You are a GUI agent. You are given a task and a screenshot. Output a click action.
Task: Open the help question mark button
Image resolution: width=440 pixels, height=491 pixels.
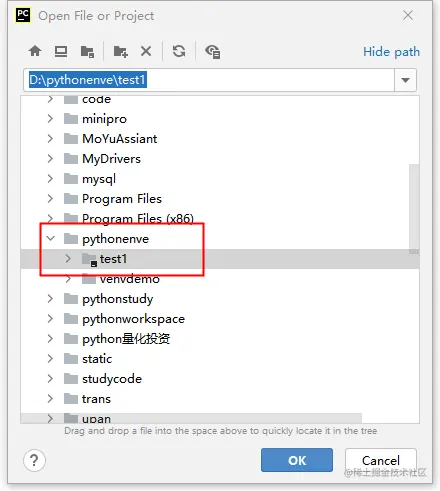(x=34, y=460)
